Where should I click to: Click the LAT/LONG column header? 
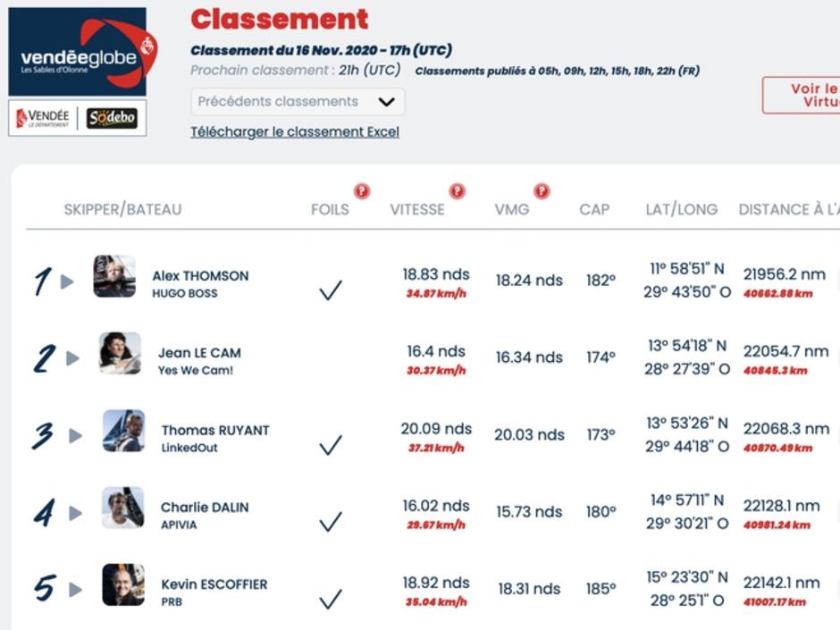[x=682, y=209]
